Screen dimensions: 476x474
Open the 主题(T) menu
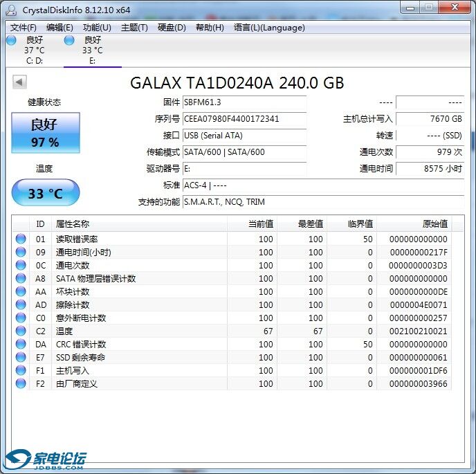(x=134, y=28)
